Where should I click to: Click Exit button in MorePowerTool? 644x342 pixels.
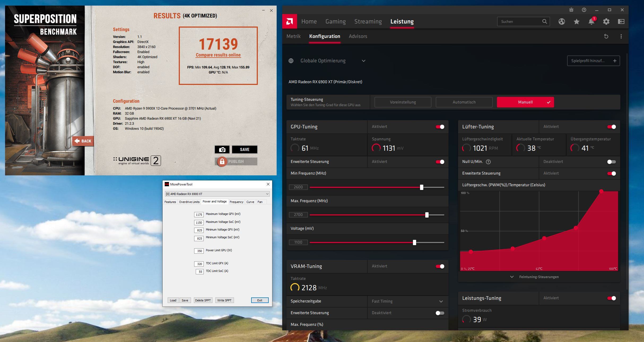tap(260, 300)
